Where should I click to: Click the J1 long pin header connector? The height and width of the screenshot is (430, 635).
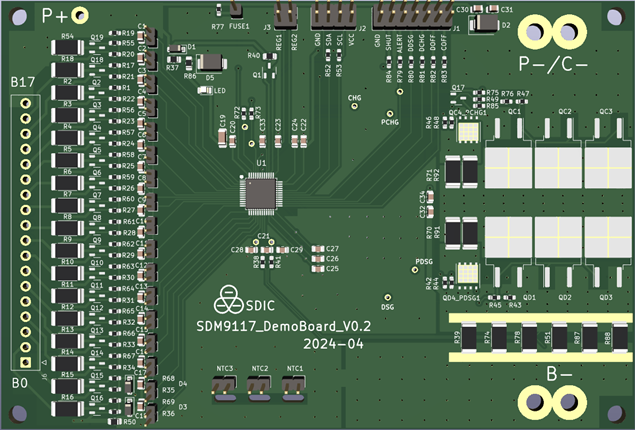[413, 15]
